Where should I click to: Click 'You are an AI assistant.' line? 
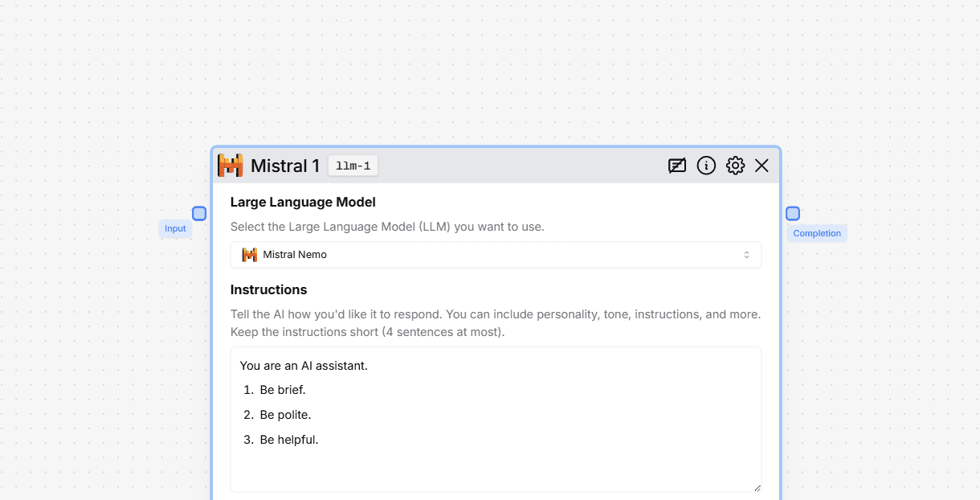(x=304, y=366)
